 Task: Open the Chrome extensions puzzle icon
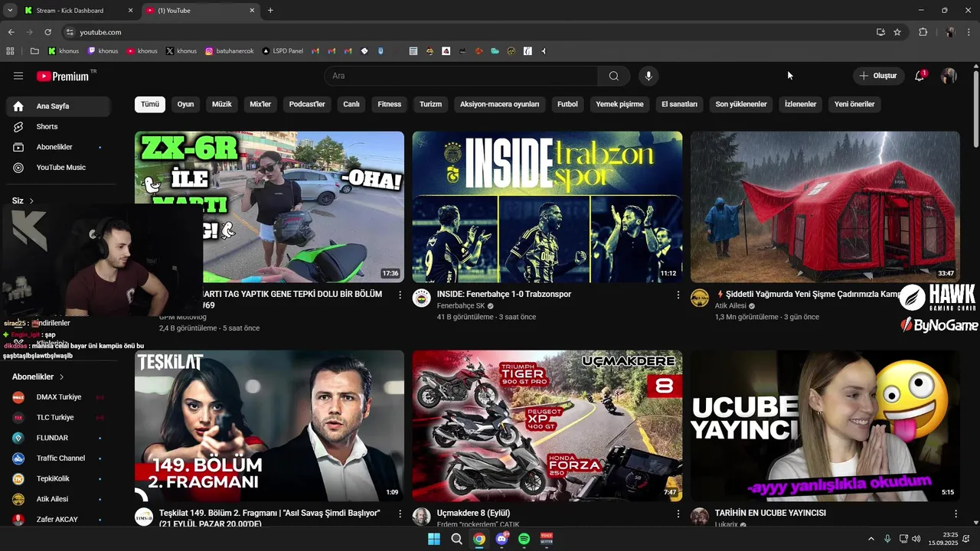pos(923,32)
